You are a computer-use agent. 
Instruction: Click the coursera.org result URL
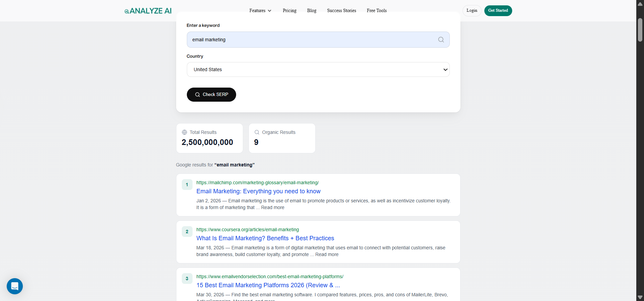point(248,230)
